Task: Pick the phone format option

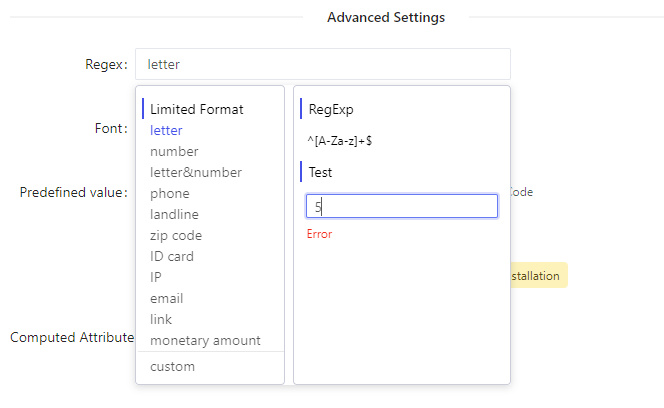Action: pos(169,194)
